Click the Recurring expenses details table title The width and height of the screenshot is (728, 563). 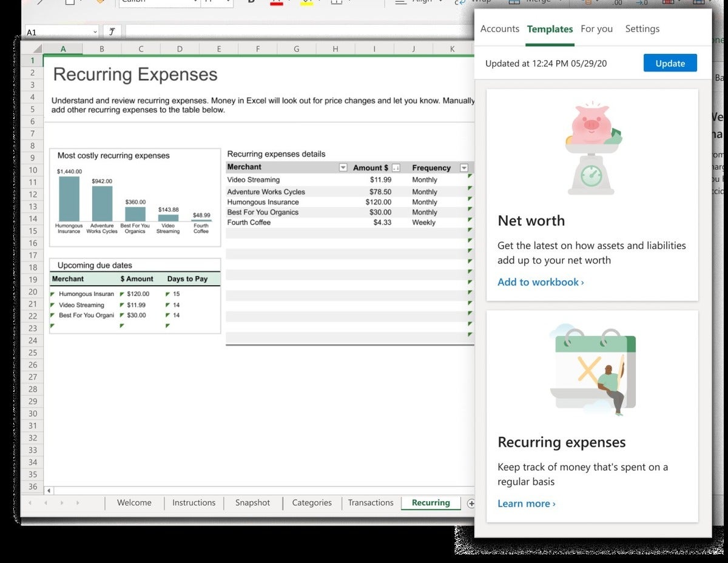click(276, 154)
